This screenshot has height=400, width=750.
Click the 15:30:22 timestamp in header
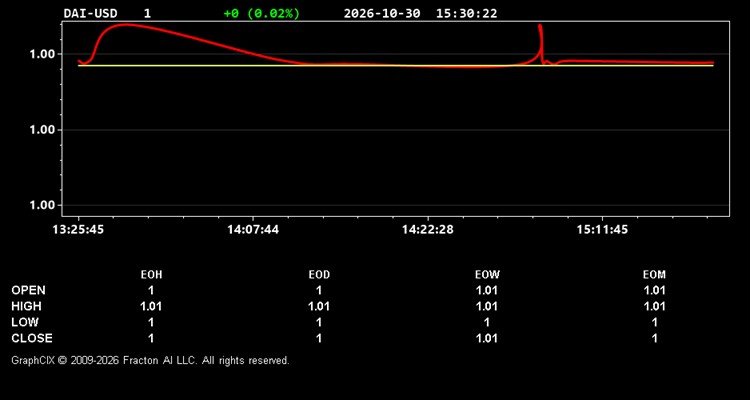click(x=466, y=13)
